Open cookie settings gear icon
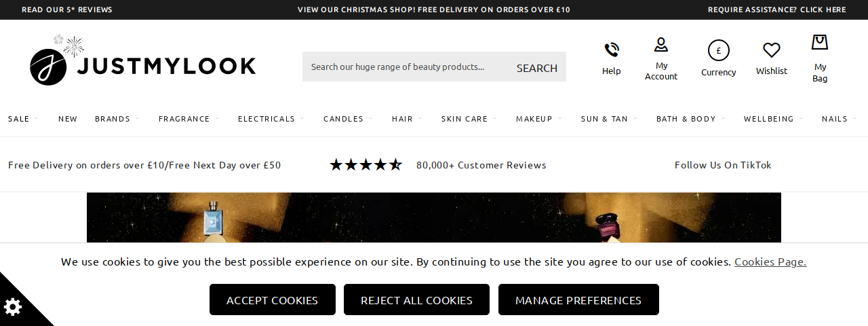868x326 pixels. point(14,307)
